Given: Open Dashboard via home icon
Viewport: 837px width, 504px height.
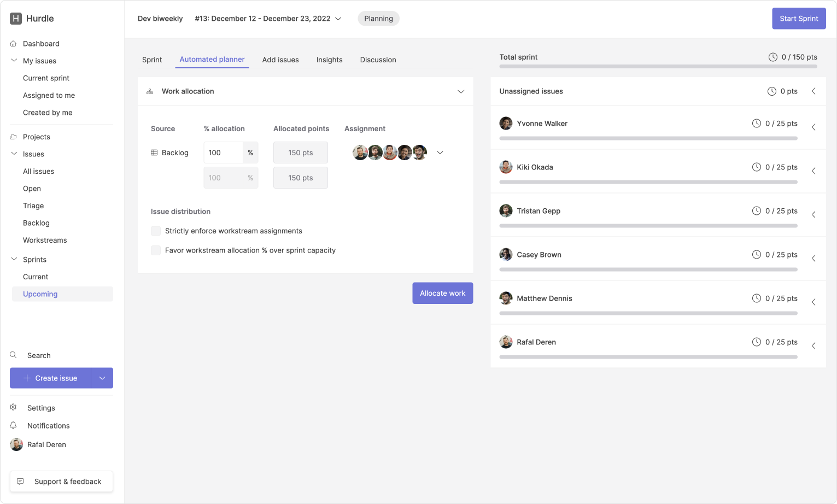Looking at the screenshot, I should coord(14,44).
